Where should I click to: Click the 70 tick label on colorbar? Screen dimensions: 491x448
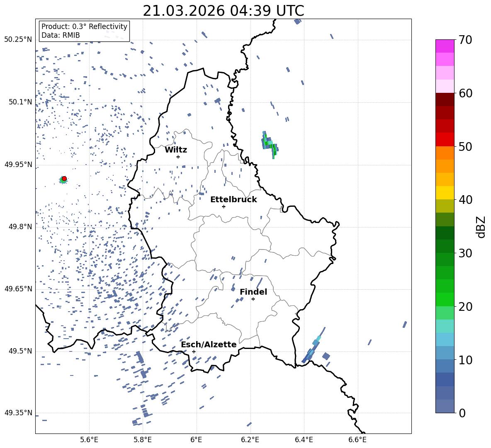465,40
